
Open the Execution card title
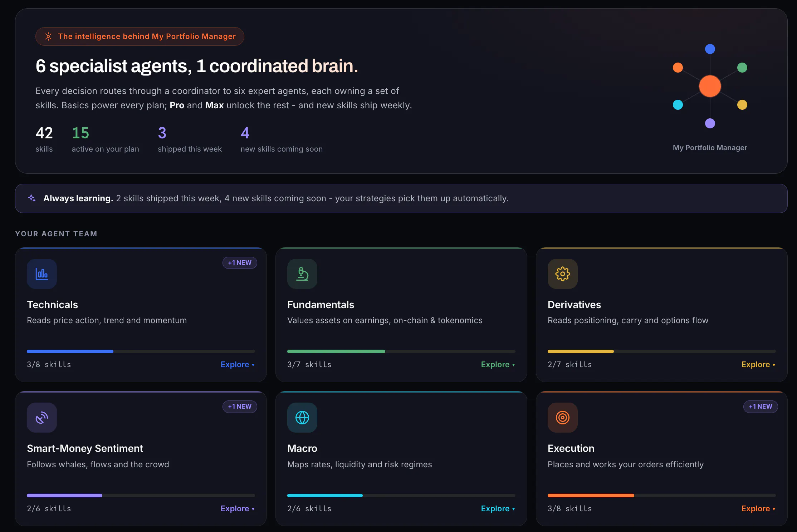click(571, 448)
